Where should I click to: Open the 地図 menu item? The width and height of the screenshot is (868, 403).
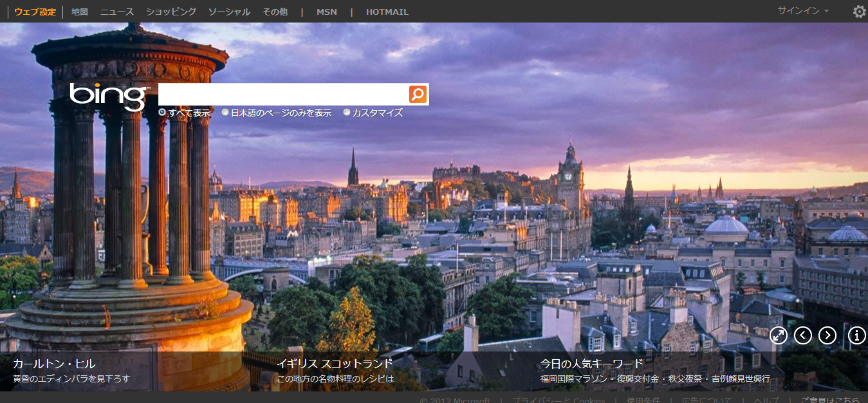point(80,12)
